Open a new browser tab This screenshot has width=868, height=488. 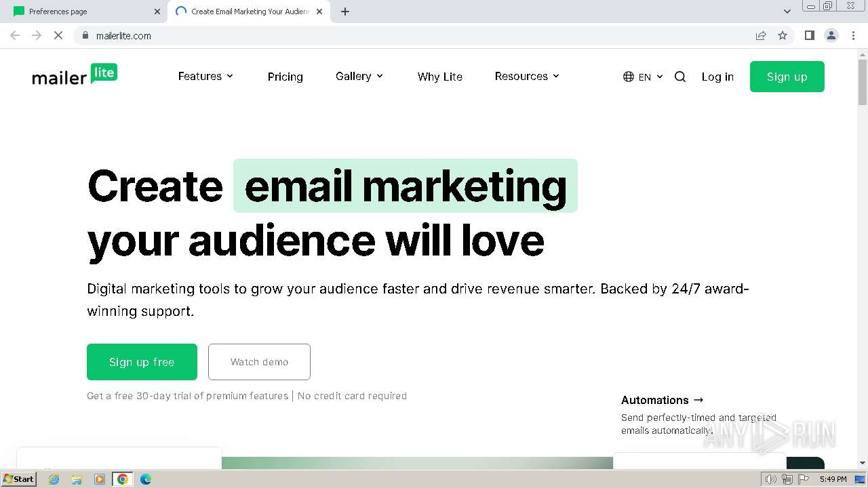coord(345,12)
